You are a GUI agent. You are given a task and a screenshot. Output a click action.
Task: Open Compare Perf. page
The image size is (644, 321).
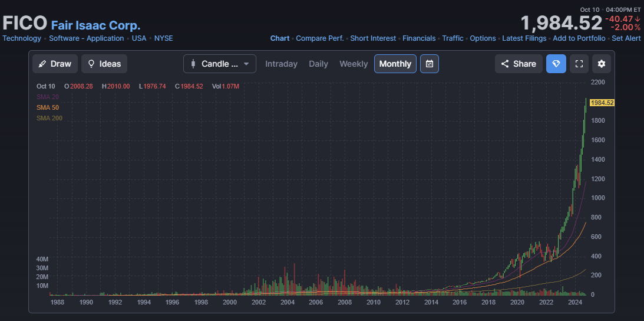[320, 38]
